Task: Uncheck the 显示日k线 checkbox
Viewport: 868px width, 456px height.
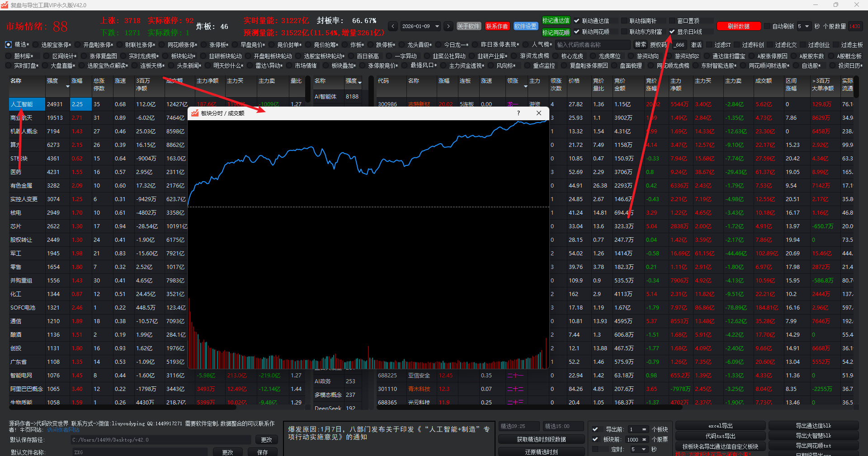Action: click(x=672, y=32)
